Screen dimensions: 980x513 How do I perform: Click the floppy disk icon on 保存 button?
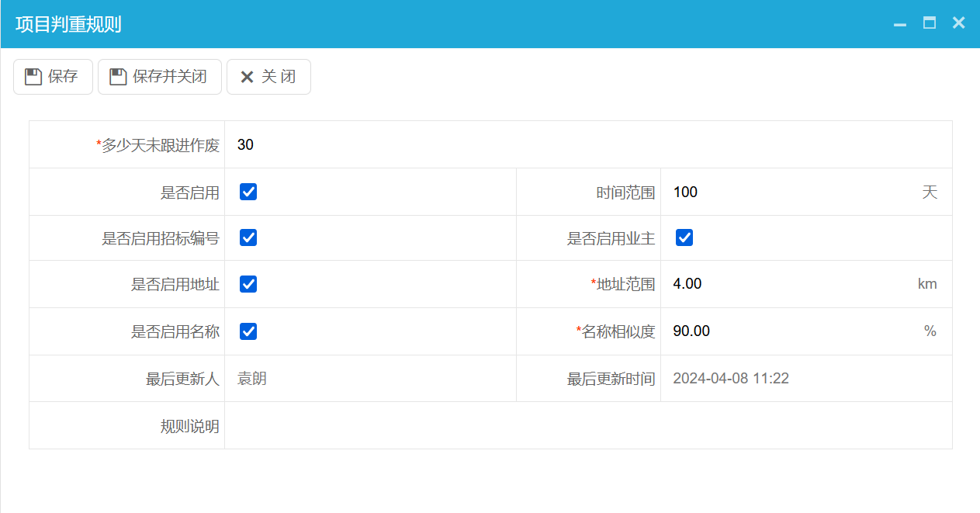point(33,76)
